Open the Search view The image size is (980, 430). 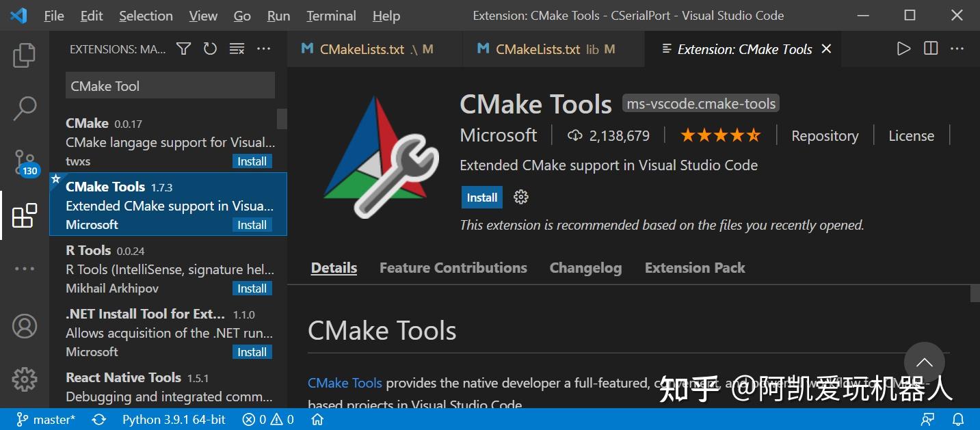(x=25, y=107)
